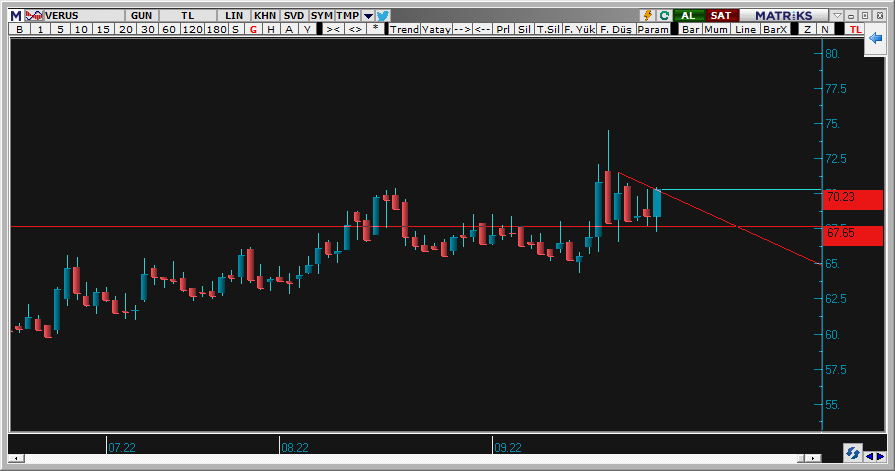This screenshot has height=471, width=895.
Task: Select the H weekly period
Action: [271, 29]
